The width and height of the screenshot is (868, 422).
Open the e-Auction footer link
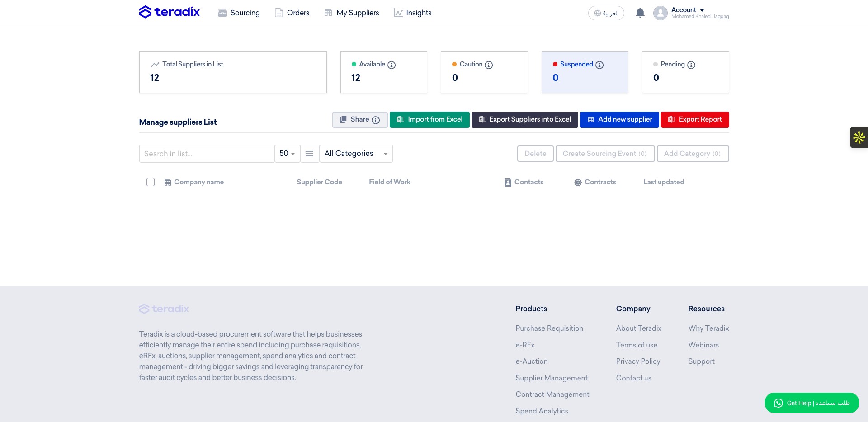[x=532, y=361]
